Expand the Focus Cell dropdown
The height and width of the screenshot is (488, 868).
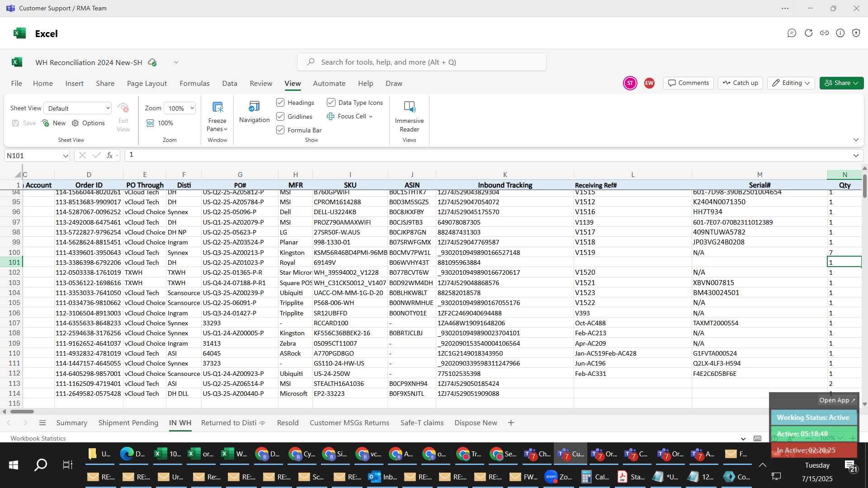pos(371,117)
